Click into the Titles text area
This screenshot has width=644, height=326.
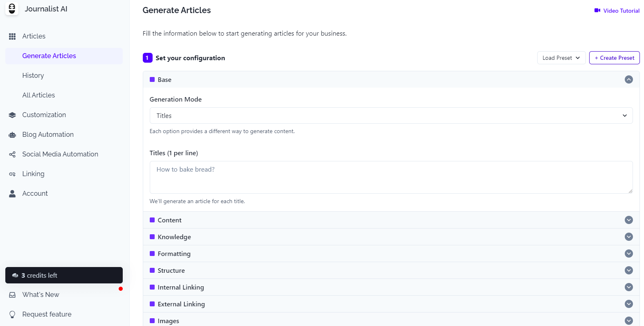391,177
